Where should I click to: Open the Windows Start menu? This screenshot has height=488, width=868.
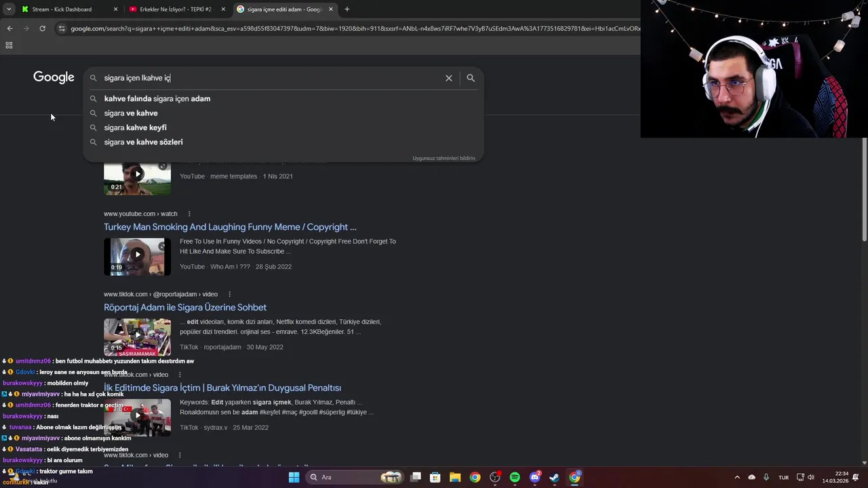[294, 477]
